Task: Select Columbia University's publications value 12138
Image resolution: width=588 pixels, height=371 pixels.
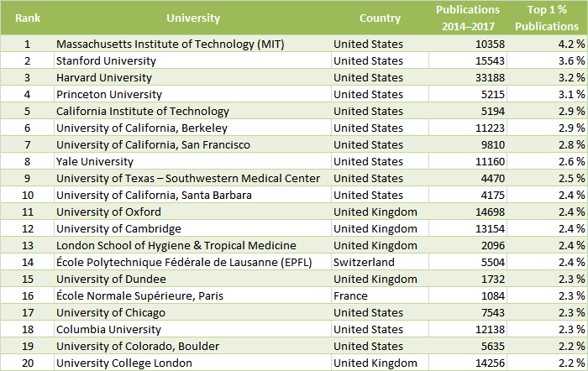Action: pos(468,329)
